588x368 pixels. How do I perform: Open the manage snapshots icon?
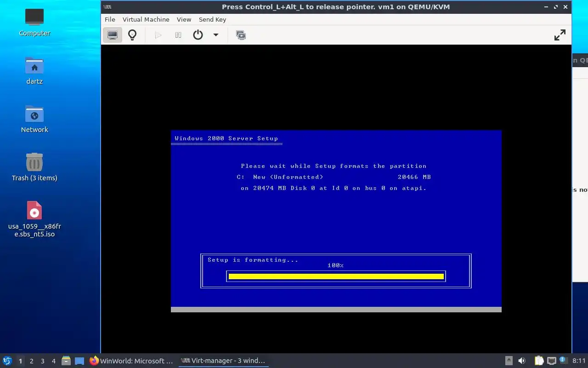[241, 35]
